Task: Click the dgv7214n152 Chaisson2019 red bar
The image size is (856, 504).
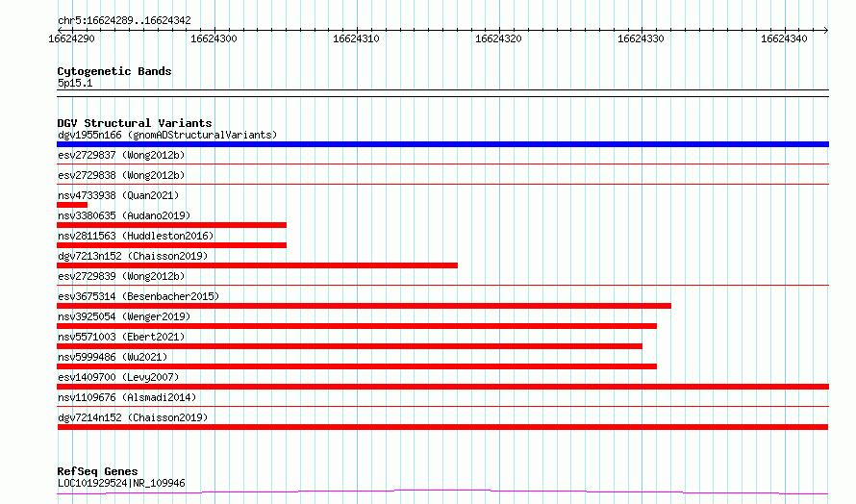Action: 442,427
